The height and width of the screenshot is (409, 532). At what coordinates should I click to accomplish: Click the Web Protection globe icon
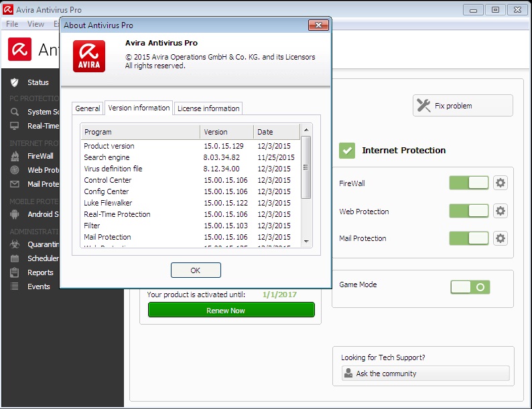pyautogui.click(x=15, y=170)
